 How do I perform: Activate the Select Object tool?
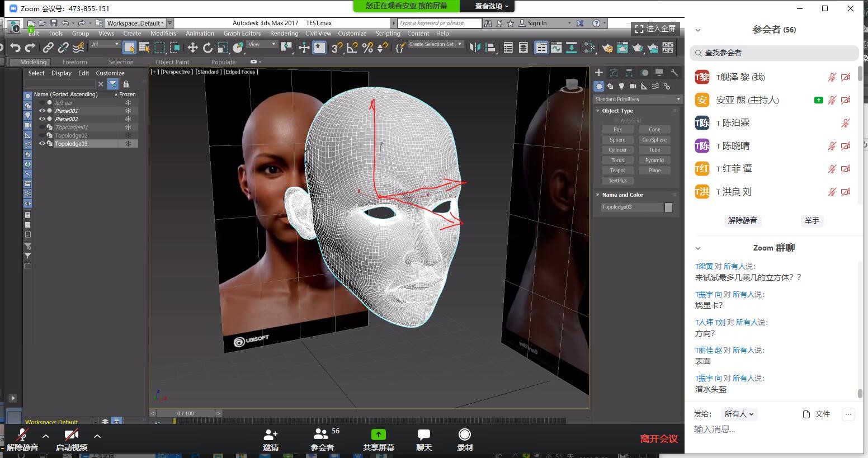129,48
